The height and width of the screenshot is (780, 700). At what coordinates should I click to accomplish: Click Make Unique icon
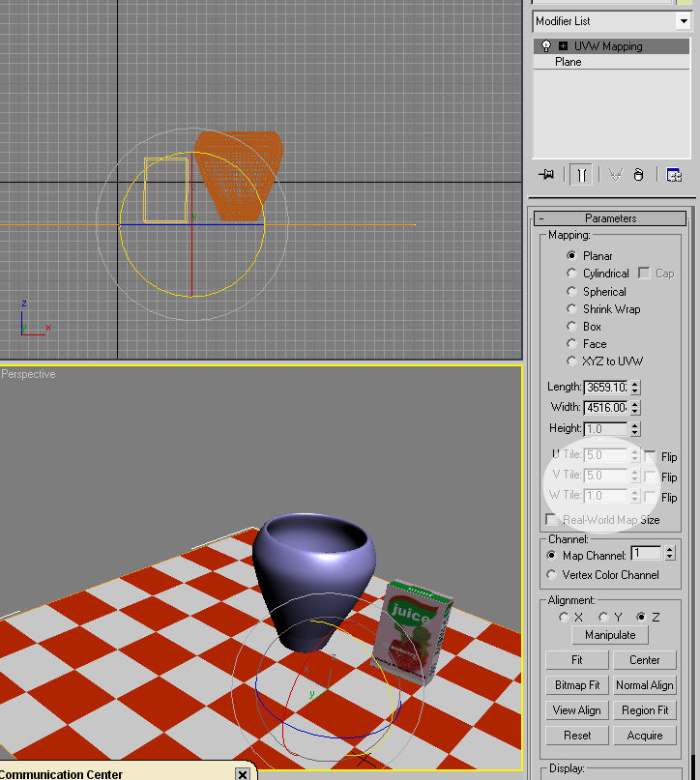coord(615,175)
